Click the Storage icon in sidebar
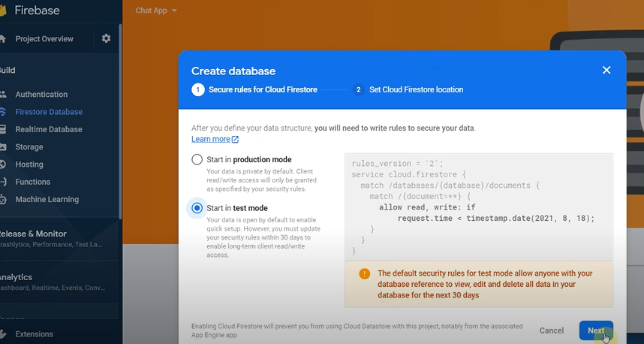The image size is (644, 344). [3, 146]
